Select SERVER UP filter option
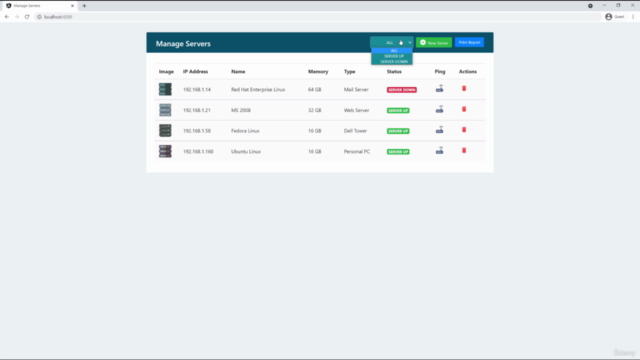 (392, 56)
